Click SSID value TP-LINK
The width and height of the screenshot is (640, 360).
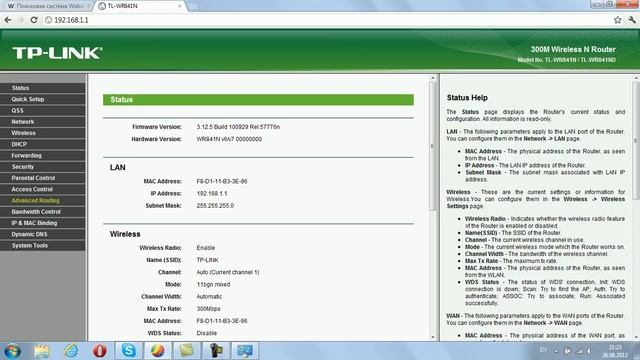[207, 260]
